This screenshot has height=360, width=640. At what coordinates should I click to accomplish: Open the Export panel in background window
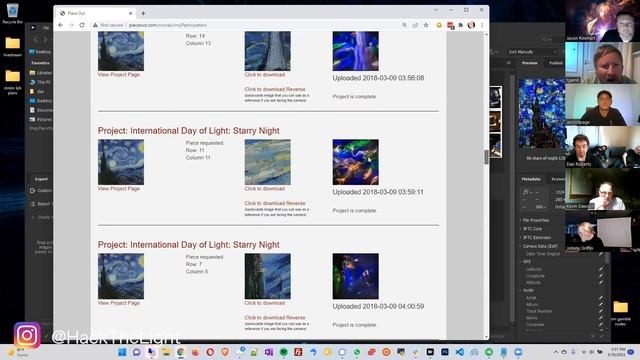41,179
